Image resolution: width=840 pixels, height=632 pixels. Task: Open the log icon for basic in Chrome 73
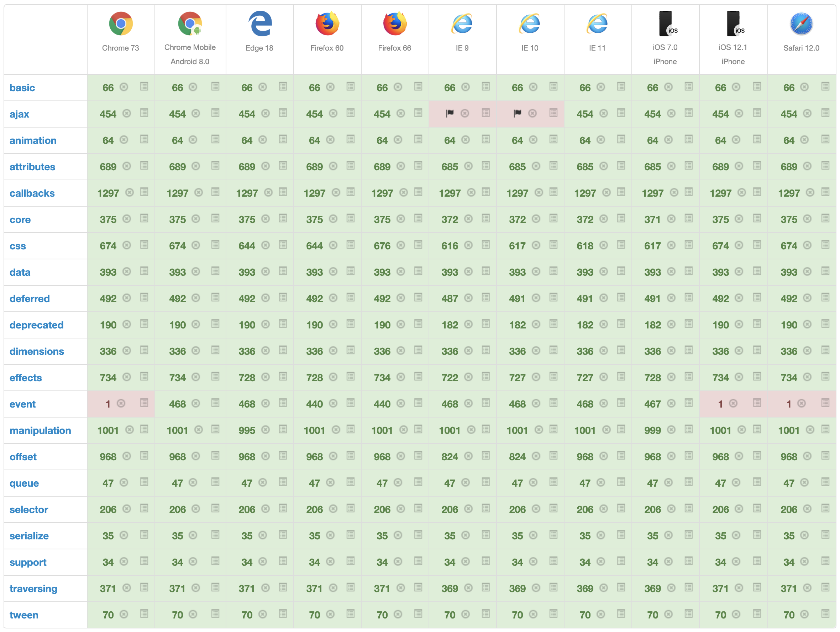(x=144, y=87)
